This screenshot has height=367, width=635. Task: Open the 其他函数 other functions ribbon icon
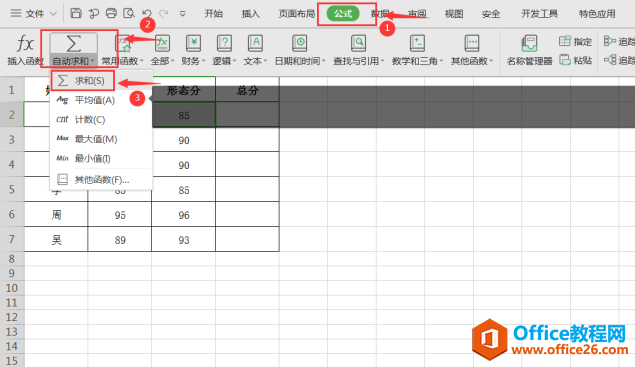point(472,43)
